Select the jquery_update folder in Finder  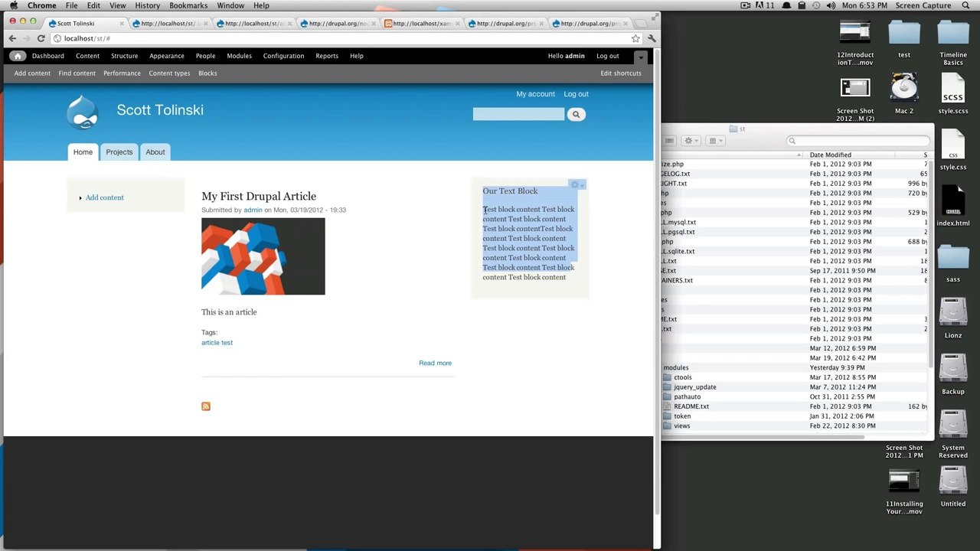pyautogui.click(x=694, y=387)
